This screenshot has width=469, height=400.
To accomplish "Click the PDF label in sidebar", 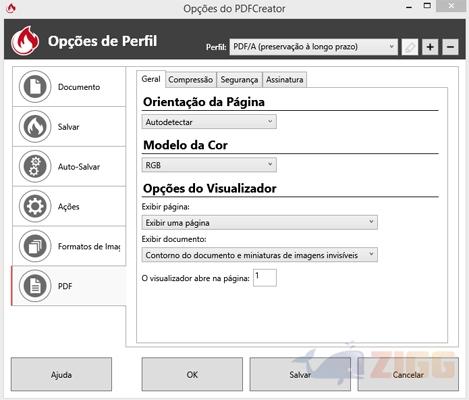I will click(x=65, y=286).
